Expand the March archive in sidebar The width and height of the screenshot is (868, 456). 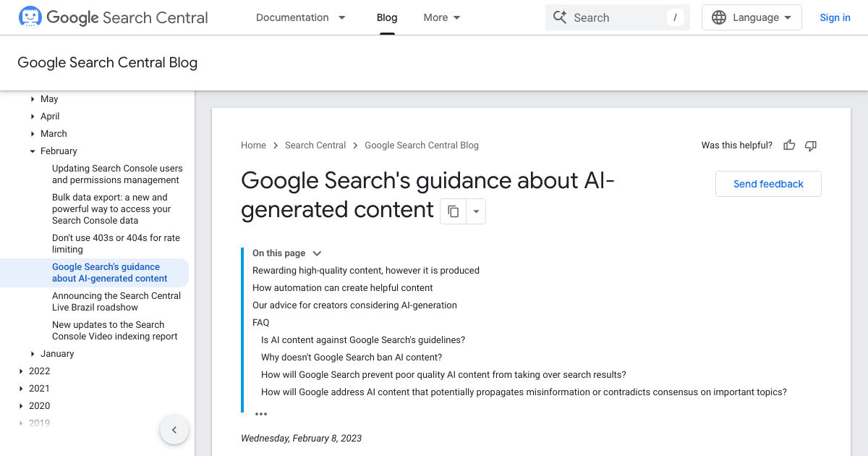pyautogui.click(x=33, y=134)
